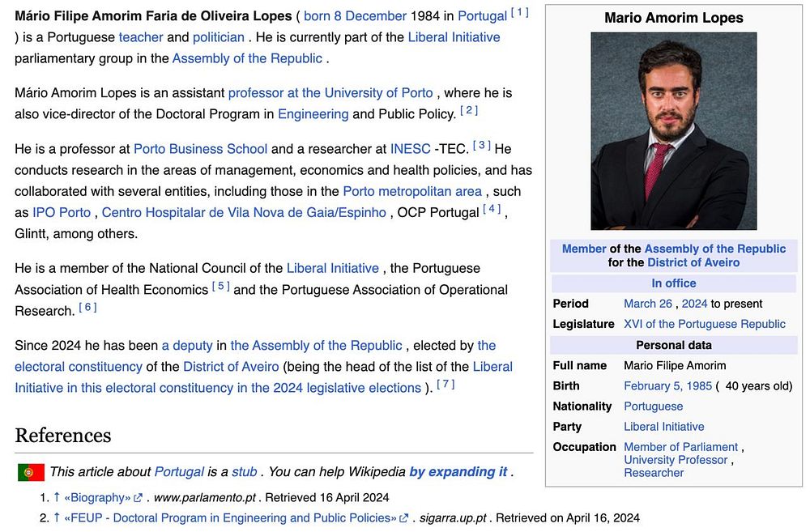Visit 'professor at the University of Porto' link
810x532 pixels.
[330, 93]
